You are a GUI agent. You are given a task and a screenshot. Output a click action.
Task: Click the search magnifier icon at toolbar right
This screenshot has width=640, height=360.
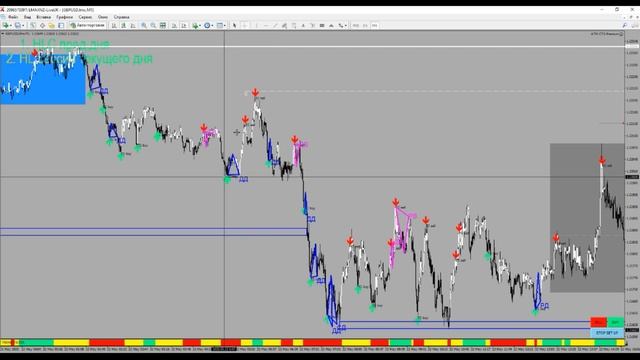point(624,25)
